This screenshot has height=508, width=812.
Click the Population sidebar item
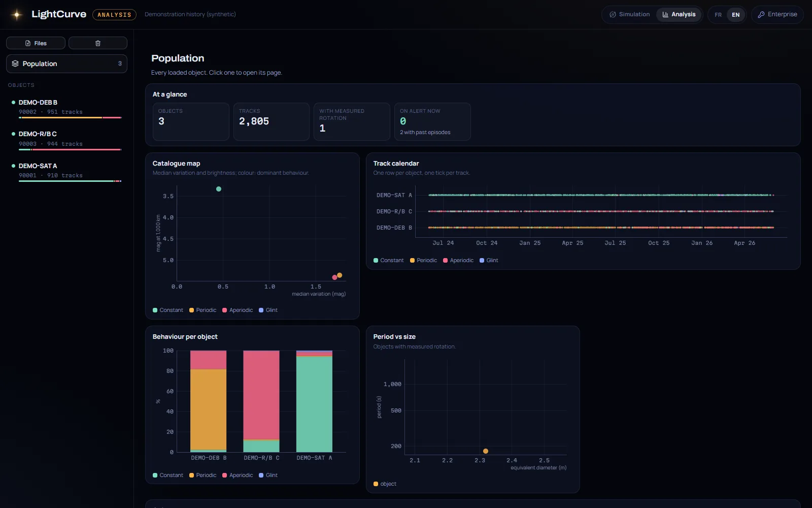(66, 63)
